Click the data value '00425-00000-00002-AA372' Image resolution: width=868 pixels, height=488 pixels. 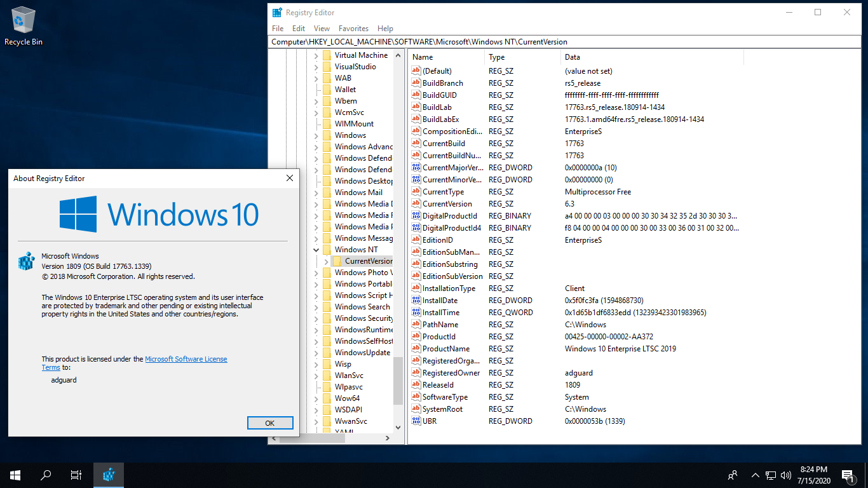(x=609, y=337)
